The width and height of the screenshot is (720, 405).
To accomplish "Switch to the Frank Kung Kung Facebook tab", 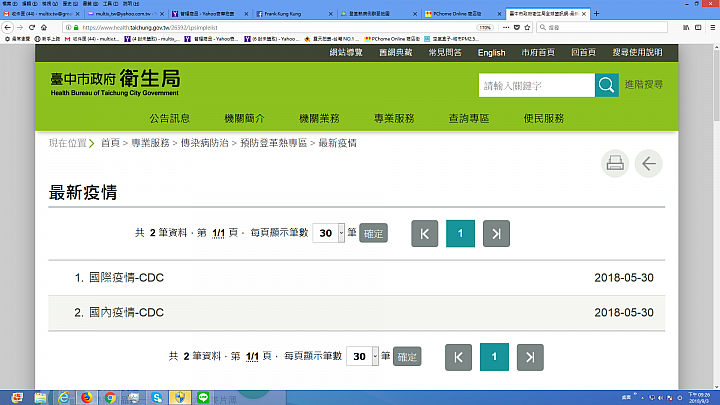I will point(293,14).
